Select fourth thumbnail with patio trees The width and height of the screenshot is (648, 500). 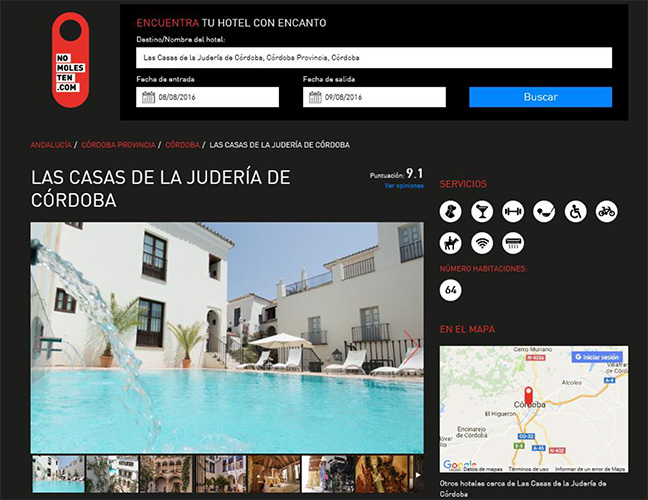tap(221, 474)
